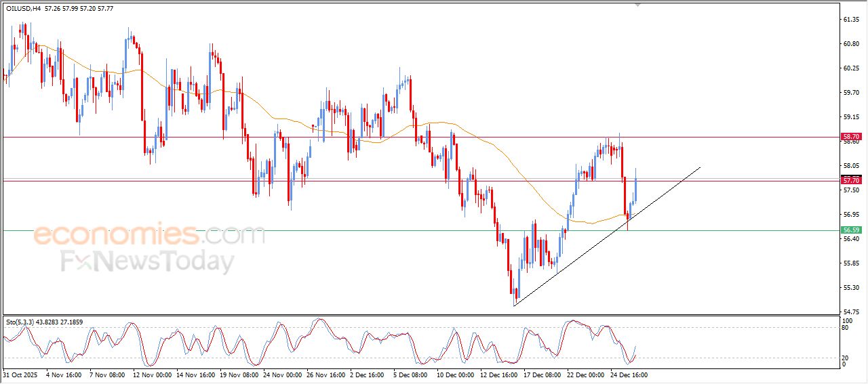
Task: Click the 10 Dec 00:00 date label
Action: coord(457,374)
